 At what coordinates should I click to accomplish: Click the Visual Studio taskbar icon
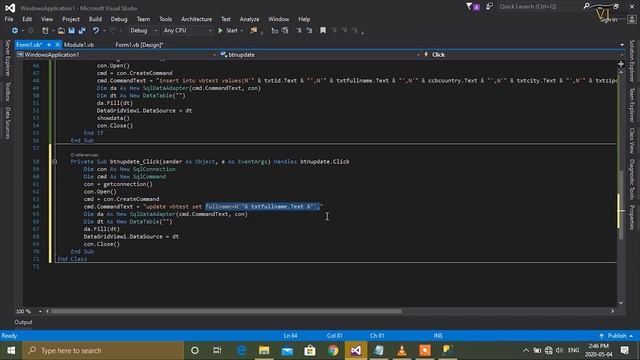pyautogui.click(x=356, y=351)
